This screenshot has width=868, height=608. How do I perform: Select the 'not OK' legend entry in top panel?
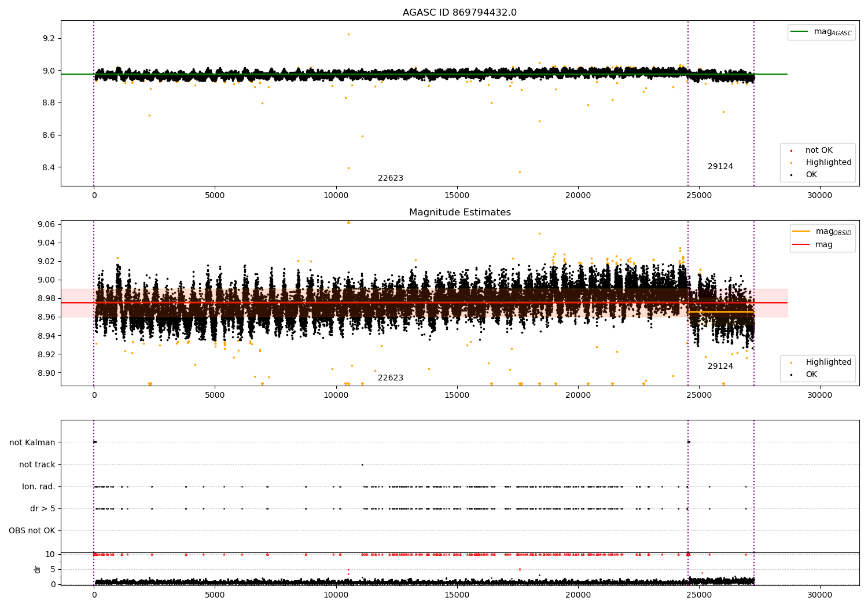point(819,151)
